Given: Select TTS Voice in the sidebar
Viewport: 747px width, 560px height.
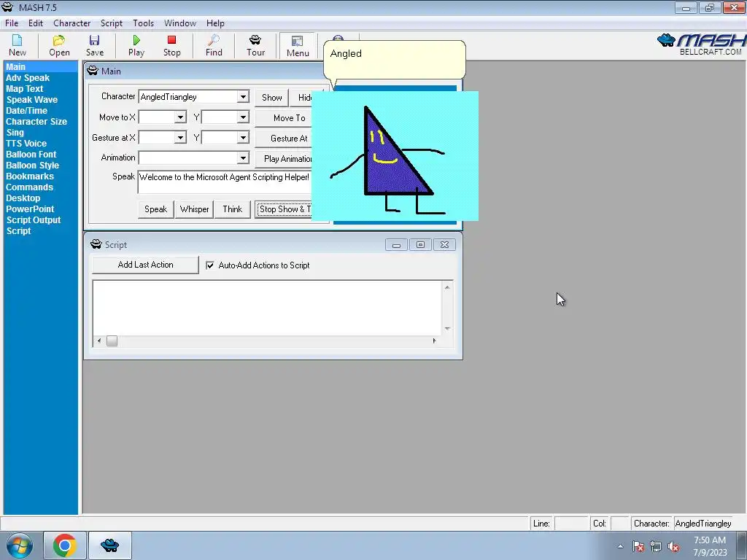Looking at the screenshot, I should click(x=26, y=144).
